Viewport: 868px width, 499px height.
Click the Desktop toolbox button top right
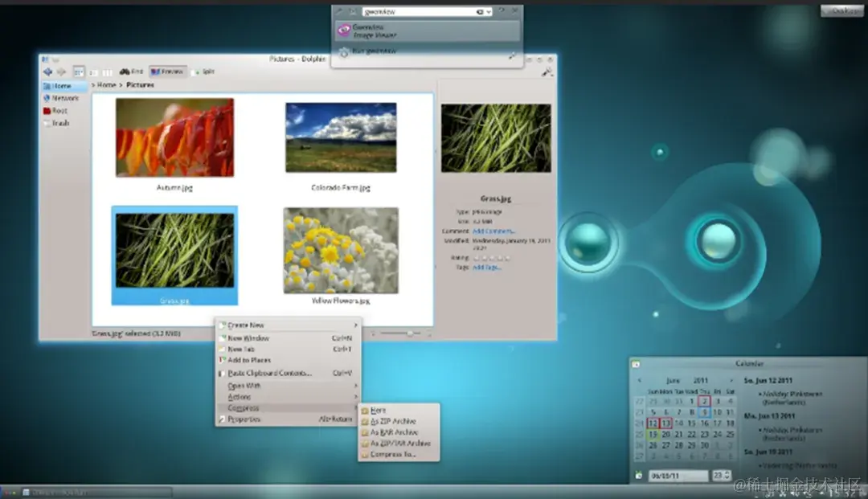pyautogui.click(x=842, y=10)
